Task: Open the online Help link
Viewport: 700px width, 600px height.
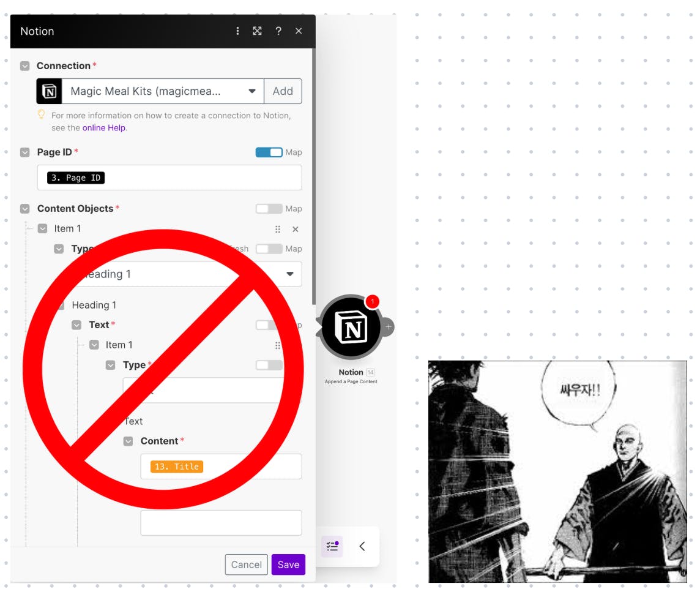Action: point(104,128)
